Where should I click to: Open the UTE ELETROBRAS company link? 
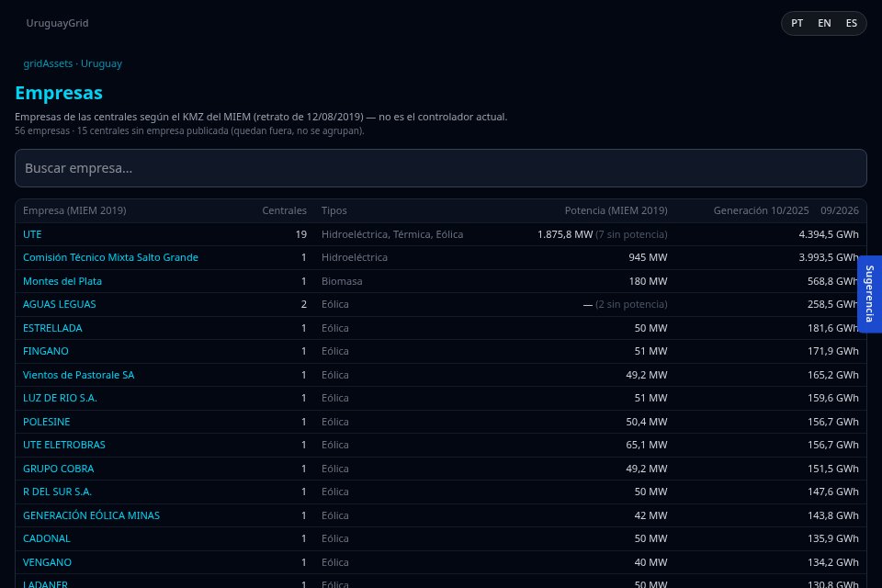64,445
